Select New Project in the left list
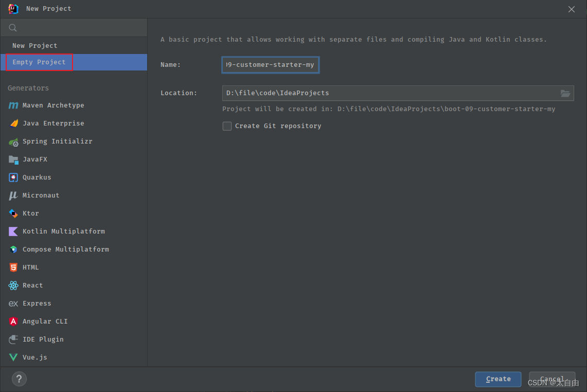Screen dimensions: 587x392 click(74, 46)
